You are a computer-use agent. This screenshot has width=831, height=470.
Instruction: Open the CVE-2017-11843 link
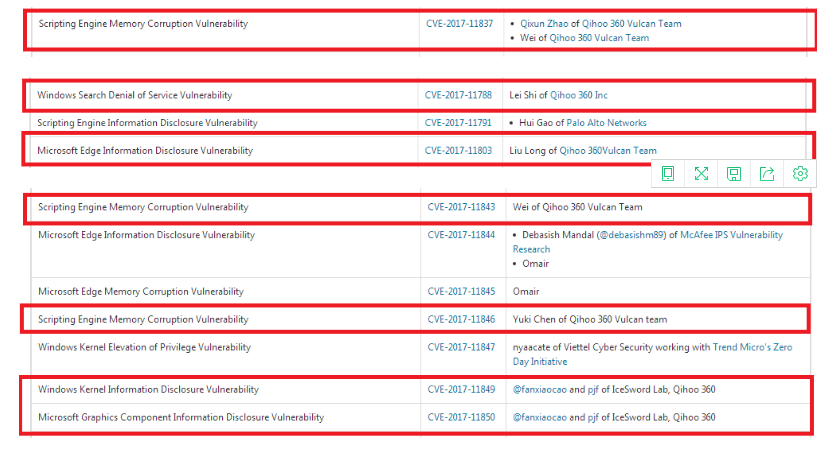click(x=461, y=207)
